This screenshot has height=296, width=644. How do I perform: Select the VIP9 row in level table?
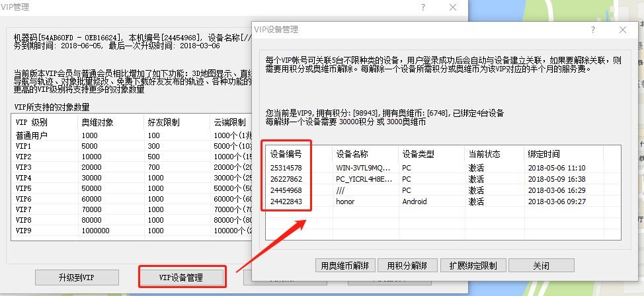coord(24,230)
